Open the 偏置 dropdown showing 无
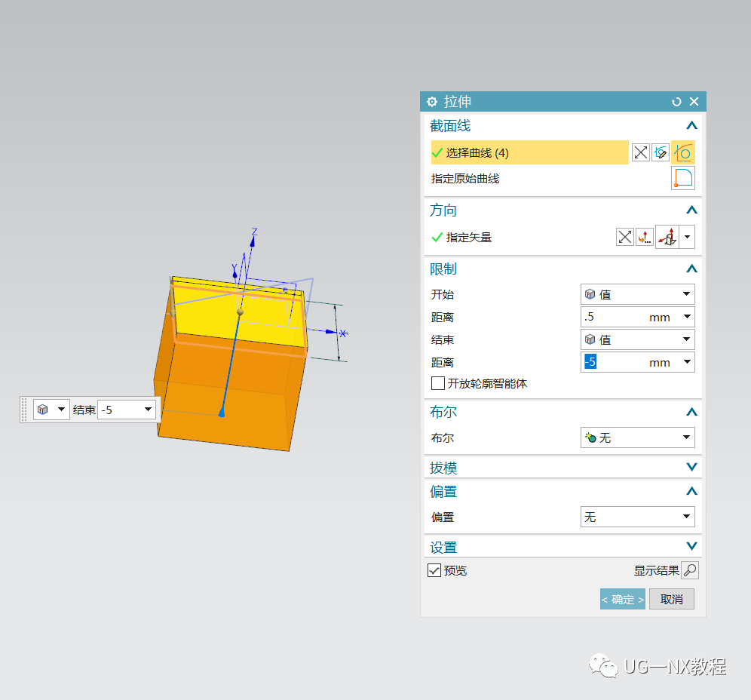751x700 pixels. coord(637,517)
